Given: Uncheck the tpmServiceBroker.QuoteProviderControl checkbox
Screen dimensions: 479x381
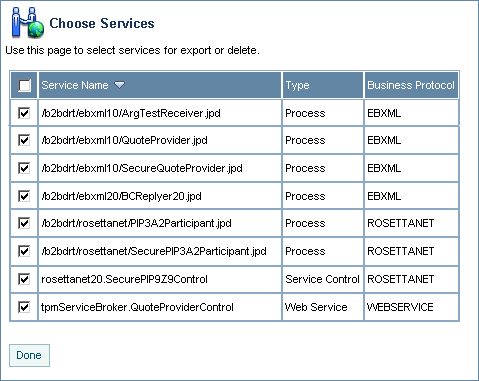Looking at the screenshot, I should (24, 307).
